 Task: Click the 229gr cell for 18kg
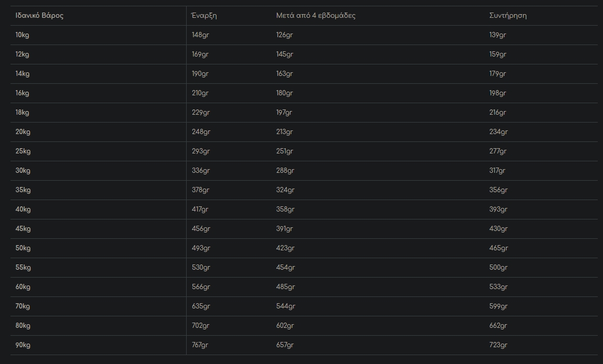coord(200,113)
